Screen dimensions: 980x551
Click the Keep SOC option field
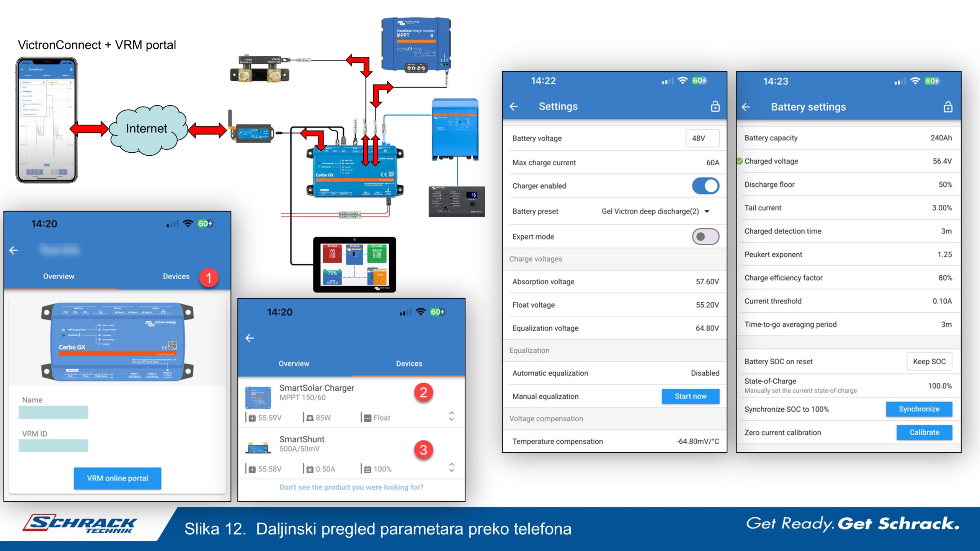click(929, 361)
